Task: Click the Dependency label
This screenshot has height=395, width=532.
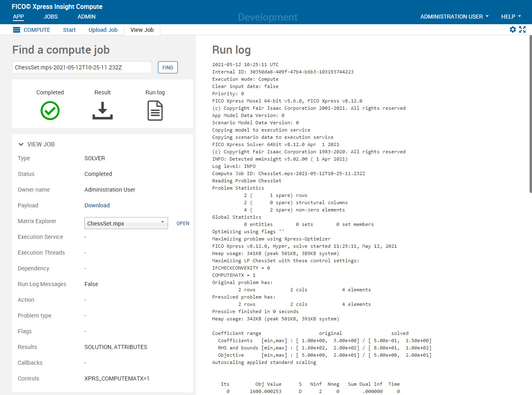Action: pyautogui.click(x=34, y=268)
